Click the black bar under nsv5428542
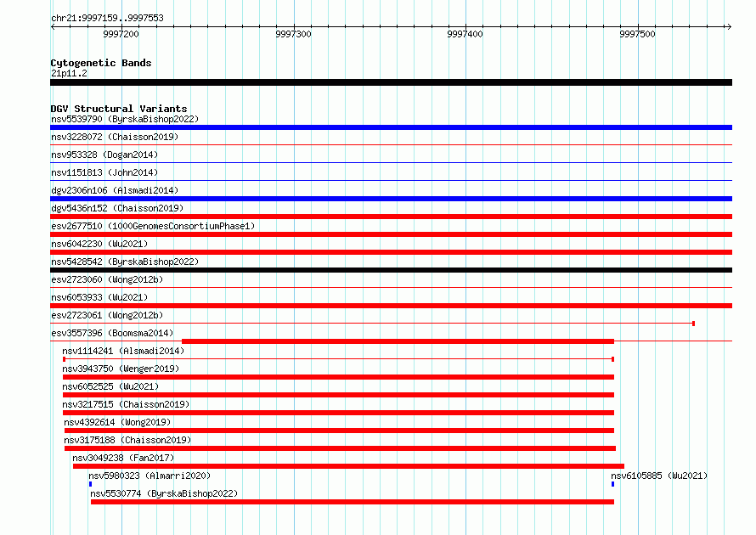Image resolution: width=756 pixels, height=535 pixels. click(x=391, y=270)
